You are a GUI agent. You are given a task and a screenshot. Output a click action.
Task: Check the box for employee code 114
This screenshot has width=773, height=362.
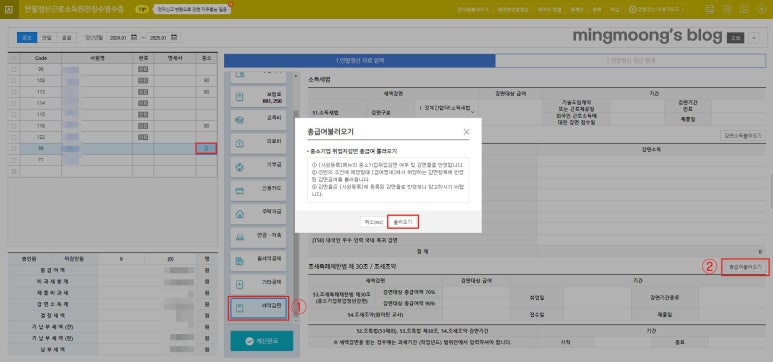(x=13, y=103)
